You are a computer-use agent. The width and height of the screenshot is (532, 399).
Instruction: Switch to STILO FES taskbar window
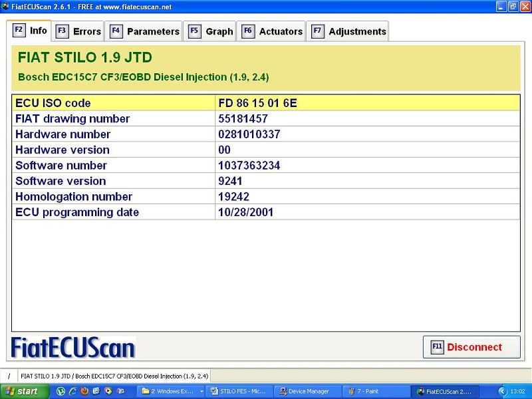coord(239,392)
